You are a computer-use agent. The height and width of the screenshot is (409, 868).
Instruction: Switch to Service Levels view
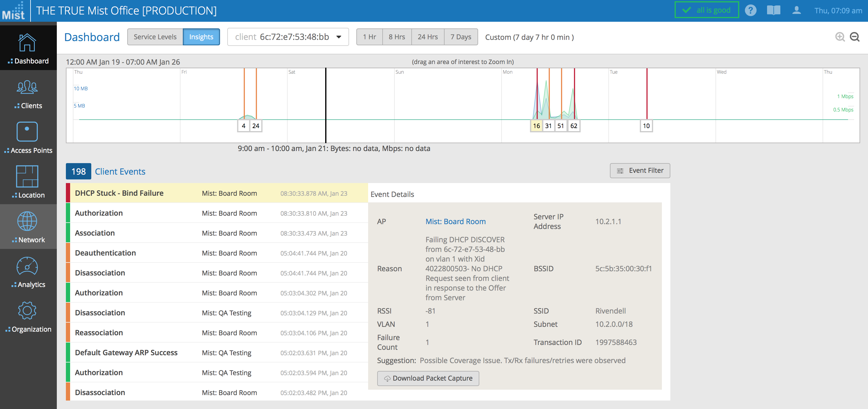point(155,37)
